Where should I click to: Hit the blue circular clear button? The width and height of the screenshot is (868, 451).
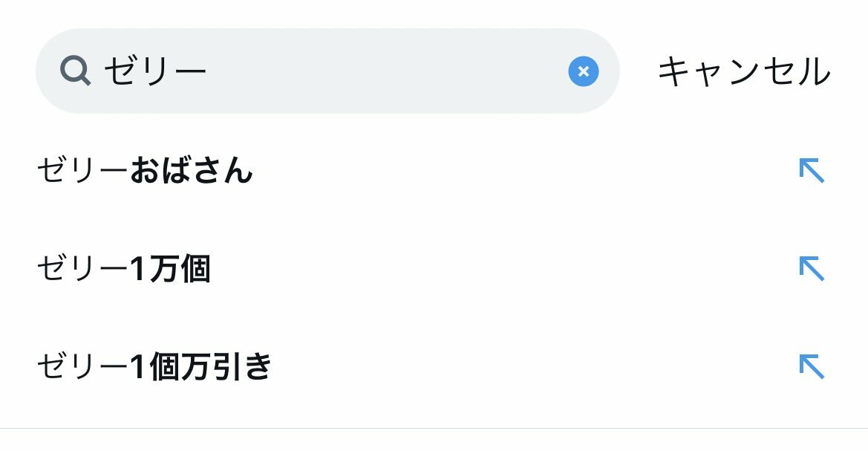[583, 71]
